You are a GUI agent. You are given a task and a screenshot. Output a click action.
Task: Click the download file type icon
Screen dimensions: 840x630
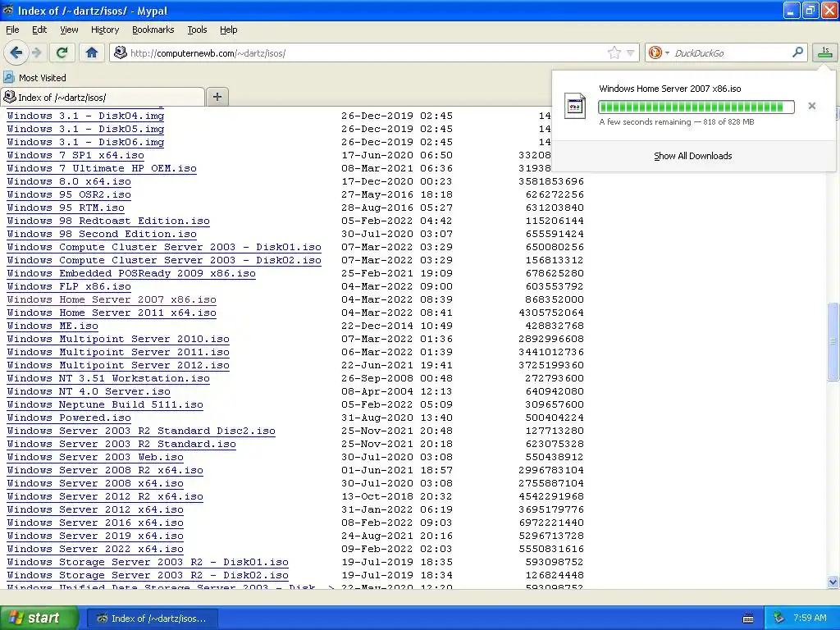tap(575, 106)
